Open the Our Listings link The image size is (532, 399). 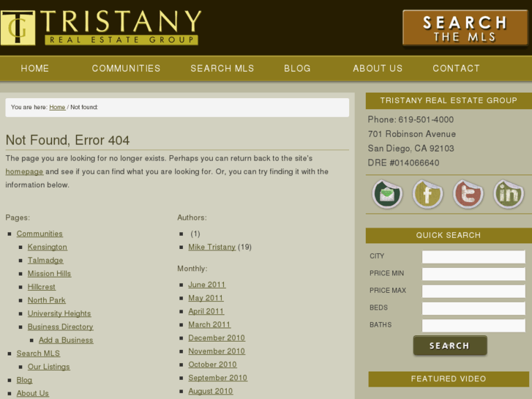49,367
